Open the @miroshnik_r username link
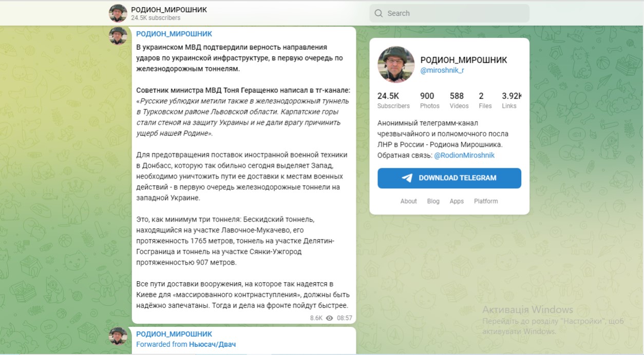 tap(442, 70)
